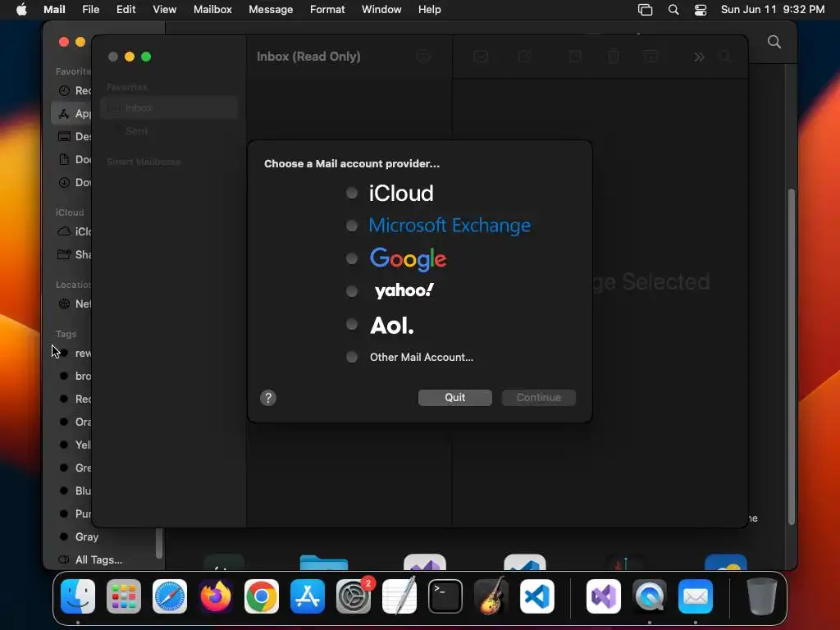Open the Message menu

point(271,9)
